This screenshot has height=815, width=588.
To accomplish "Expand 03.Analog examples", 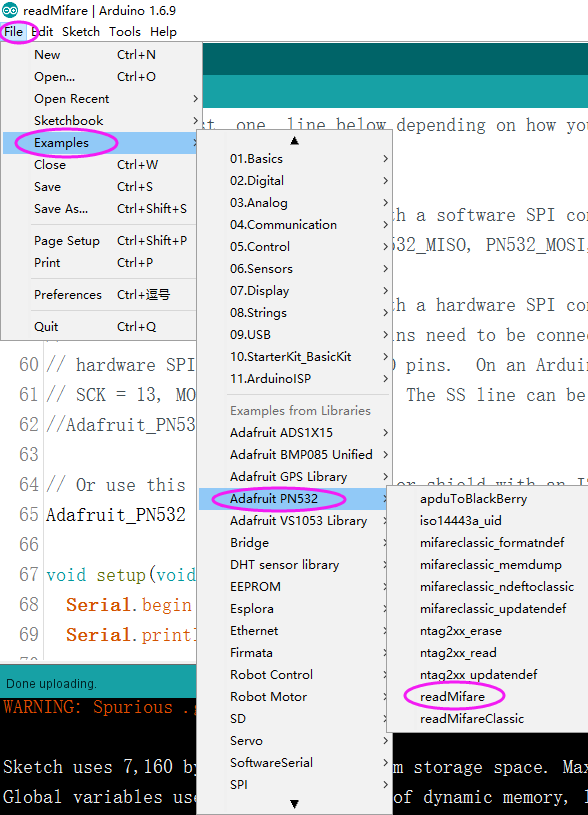I will pyautogui.click(x=294, y=203).
